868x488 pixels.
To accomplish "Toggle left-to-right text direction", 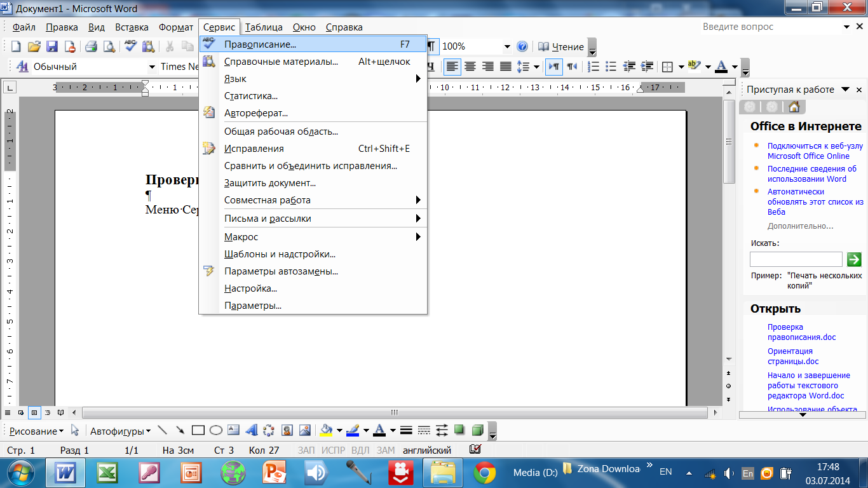I will [x=554, y=66].
